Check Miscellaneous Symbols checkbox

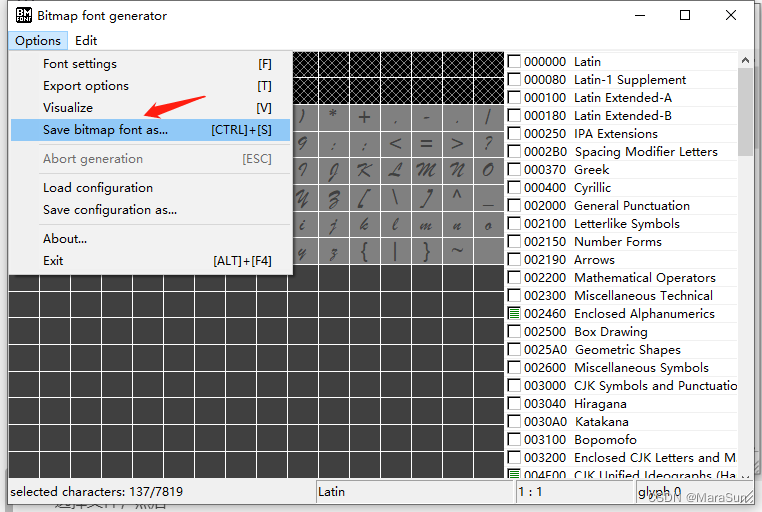[x=514, y=367]
